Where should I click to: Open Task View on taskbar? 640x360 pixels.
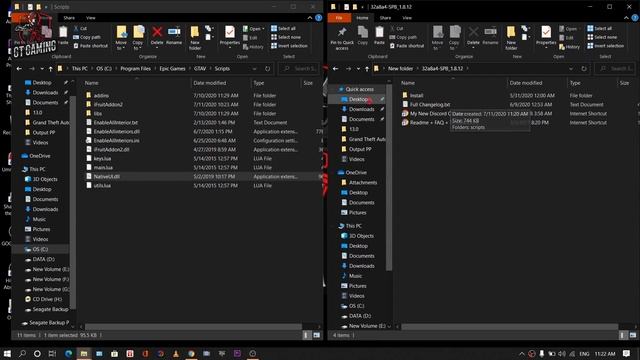point(52,353)
